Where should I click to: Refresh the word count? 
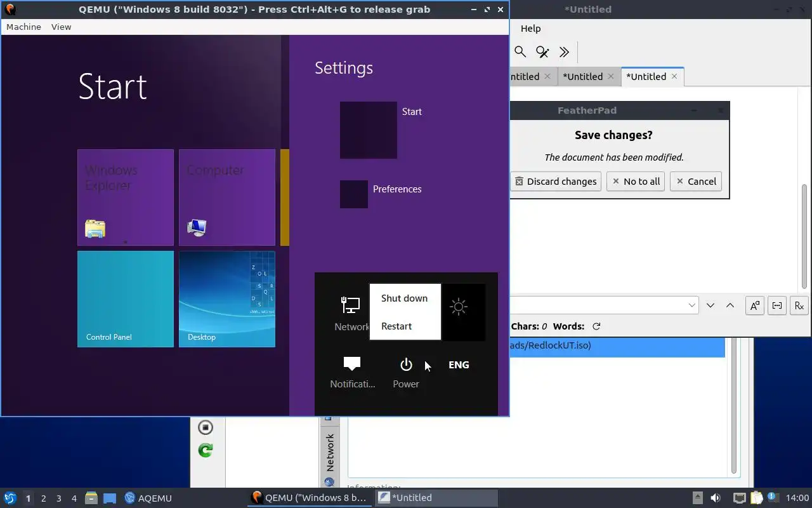tap(596, 326)
